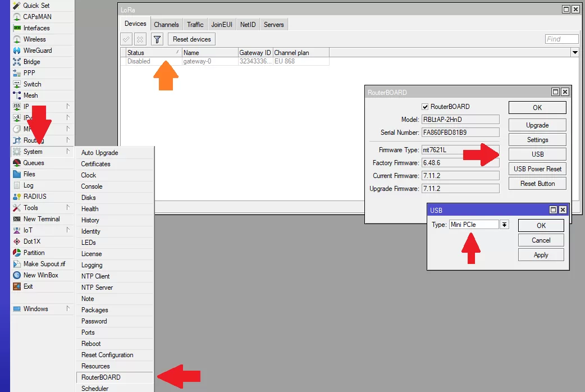
Task: Click Upgrade in RouterBOARD window
Action: pos(537,125)
